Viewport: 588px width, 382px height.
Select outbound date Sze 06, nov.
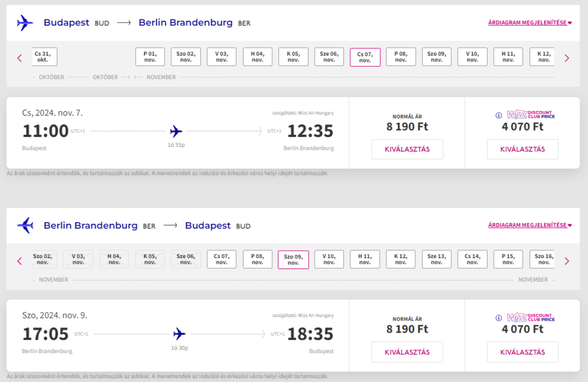(x=329, y=57)
